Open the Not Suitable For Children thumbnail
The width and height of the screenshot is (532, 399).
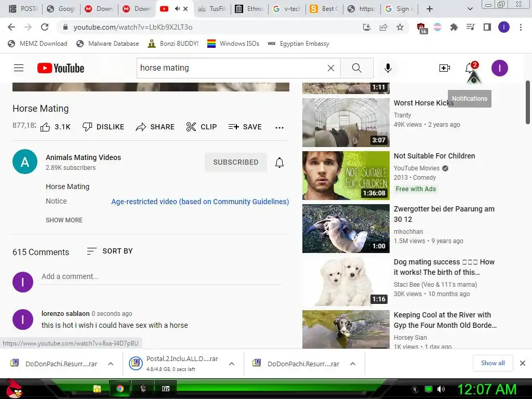(x=345, y=176)
